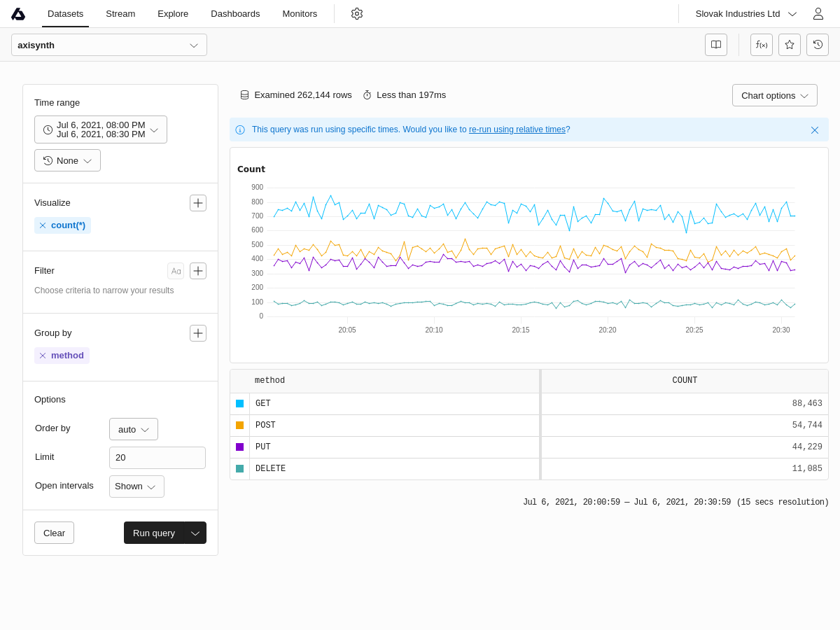
Task: Expand the axisynth dataset selector
Action: click(109, 45)
